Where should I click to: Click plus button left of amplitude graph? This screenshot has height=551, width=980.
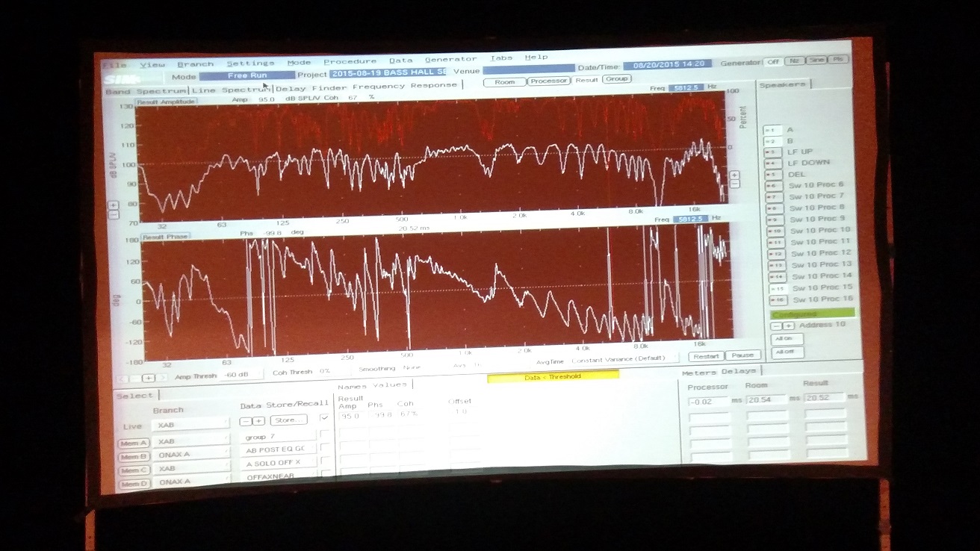tap(114, 205)
